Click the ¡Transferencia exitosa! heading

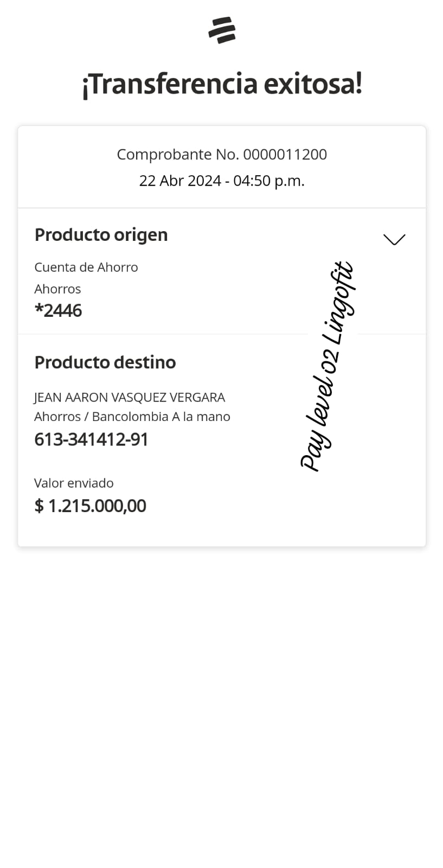(222, 84)
